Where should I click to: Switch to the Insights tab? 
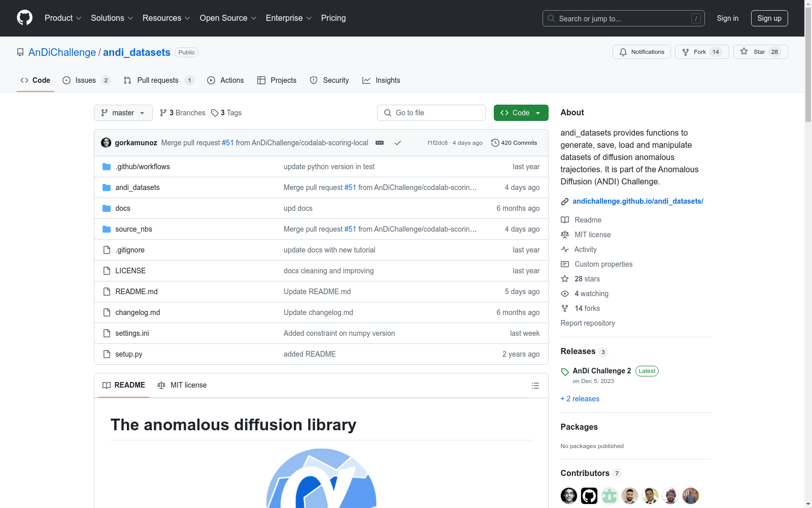click(381, 80)
